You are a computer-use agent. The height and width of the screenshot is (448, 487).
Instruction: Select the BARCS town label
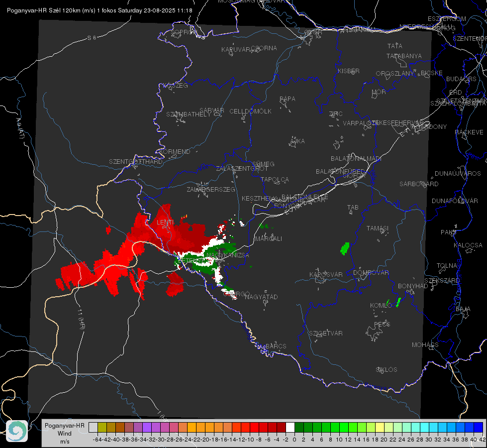click(x=276, y=346)
